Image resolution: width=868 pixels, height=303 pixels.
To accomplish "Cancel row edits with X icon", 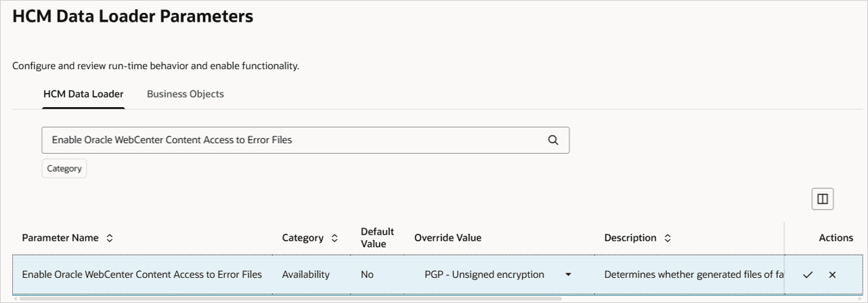I will coord(832,275).
